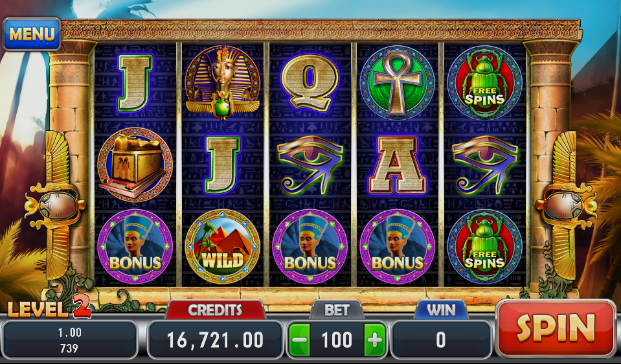This screenshot has width=621, height=364.
Task: Click the level progress panel under LEVEL 2
Action: (x=69, y=340)
